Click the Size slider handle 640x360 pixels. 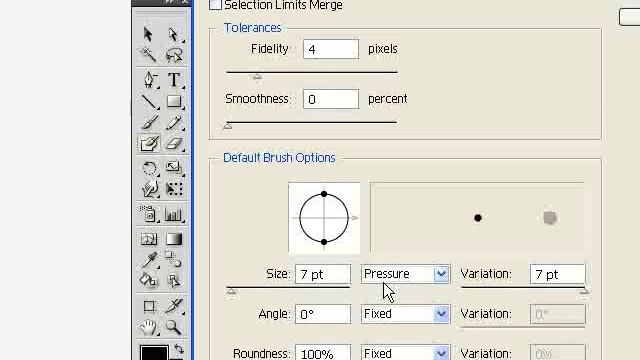[231, 291]
